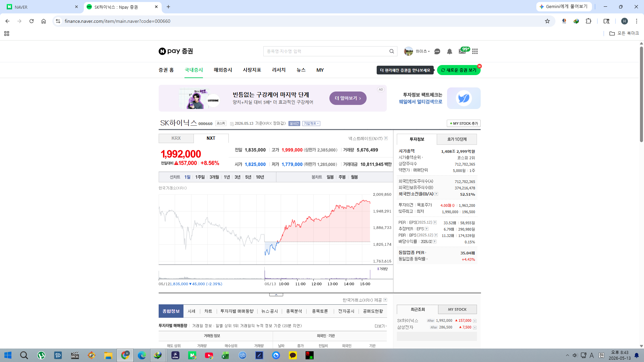
Task: Show hidden system tray icons chevron
Action: click(x=567, y=355)
